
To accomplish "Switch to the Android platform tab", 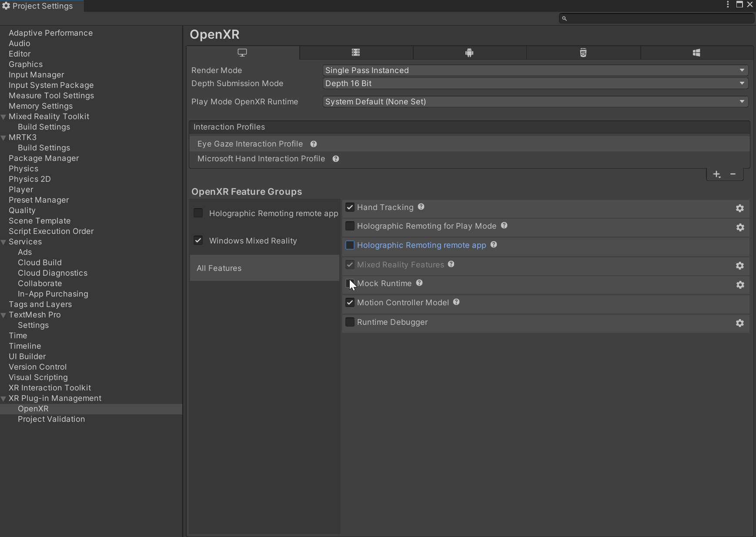I will (470, 53).
